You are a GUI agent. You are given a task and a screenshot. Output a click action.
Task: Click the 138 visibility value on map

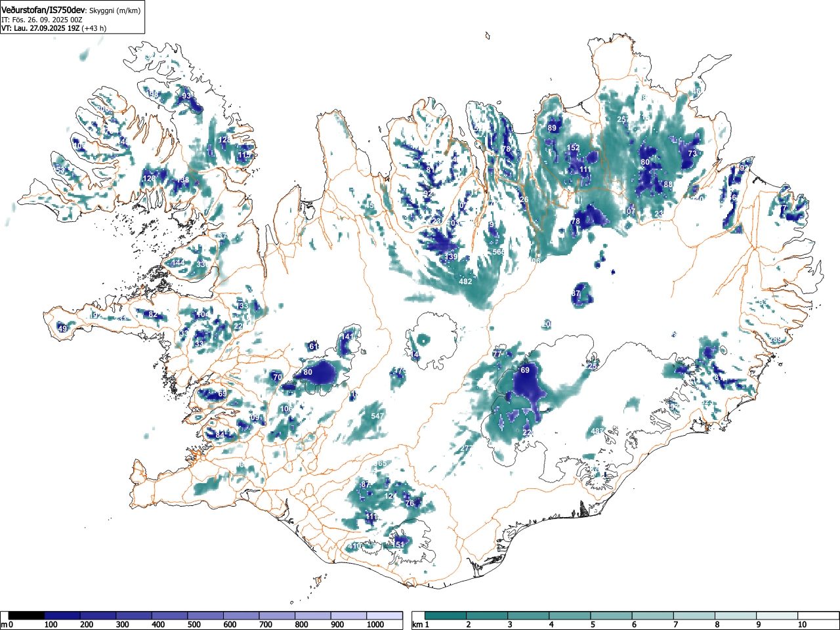coord(184,180)
